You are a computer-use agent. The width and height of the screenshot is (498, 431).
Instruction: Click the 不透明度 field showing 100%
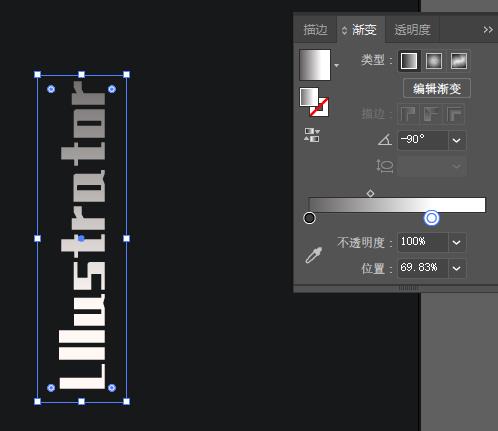pyautogui.click(x=423, y=242)
